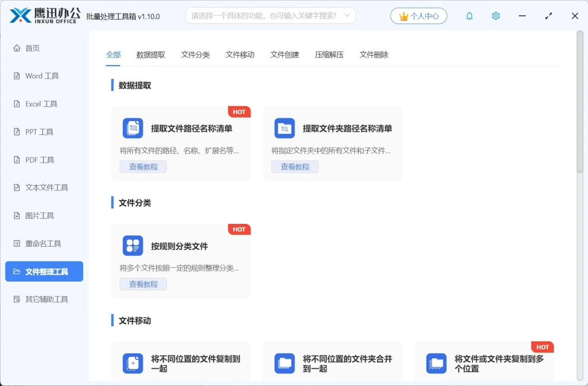Click description 将所有文件的路径、名称、扩展名等...
The width and height of the screenshot is (588, 386).
click(180, 150)
